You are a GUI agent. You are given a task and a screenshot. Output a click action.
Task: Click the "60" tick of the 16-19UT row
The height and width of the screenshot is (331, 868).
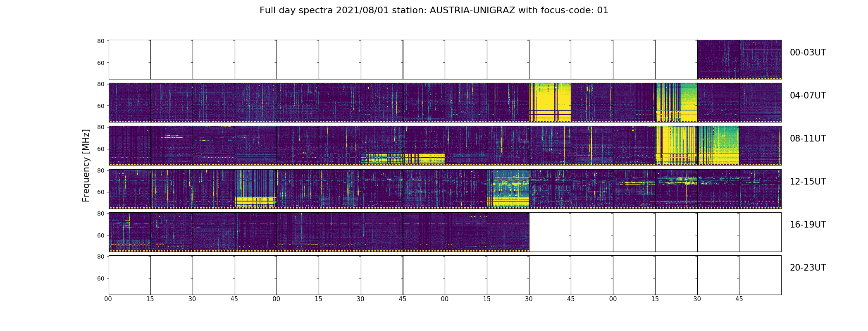pos(100,235)
